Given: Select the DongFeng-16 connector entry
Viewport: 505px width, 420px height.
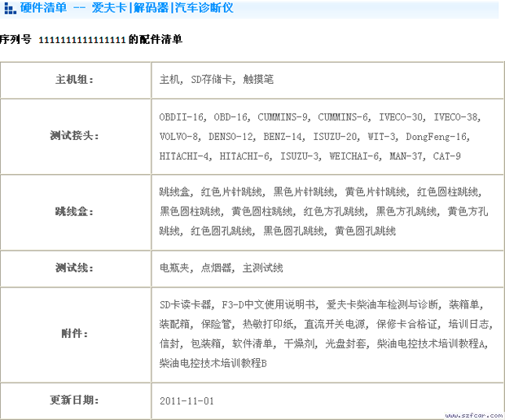Looking at the screenshot, I should pos(437,136).
